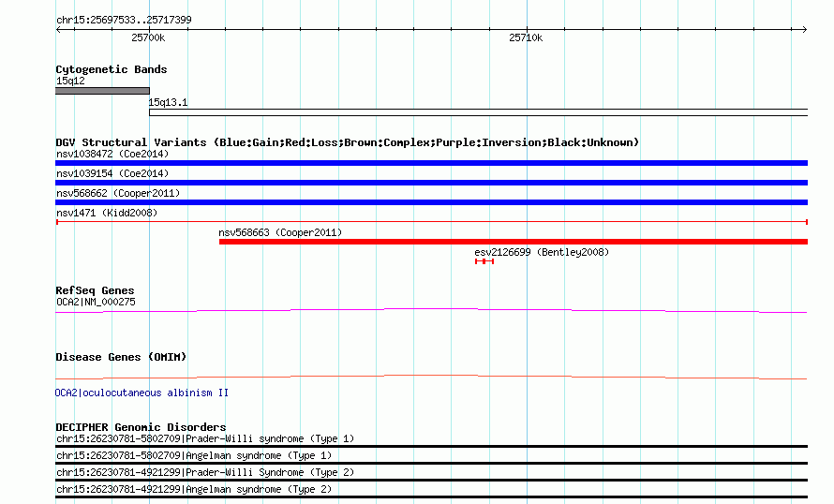The height and width of the screenshot is (504, 834).
Task: Select the blue gain bar under nsv1038472
Action: 432,163
